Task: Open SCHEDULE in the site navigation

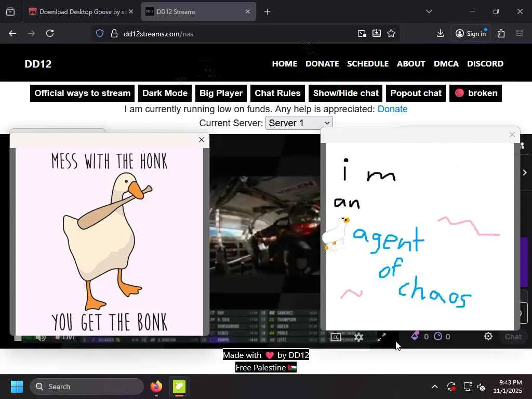Action: (368, 63)
